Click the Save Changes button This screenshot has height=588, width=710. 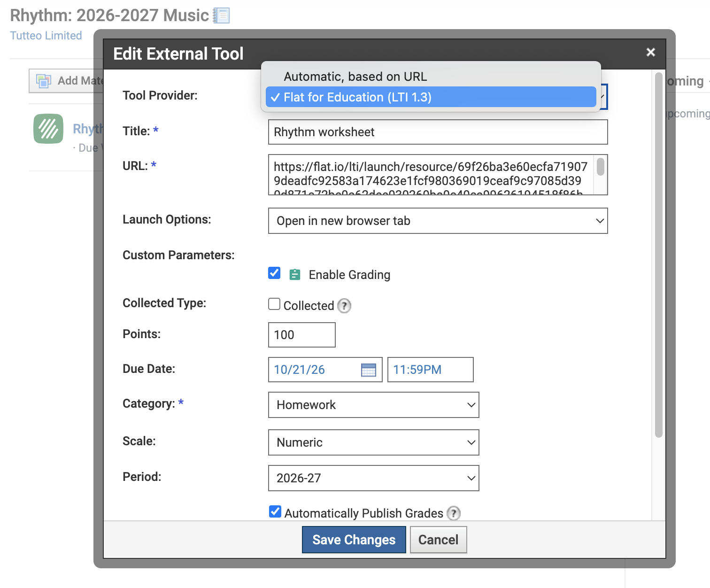(354, 540)
